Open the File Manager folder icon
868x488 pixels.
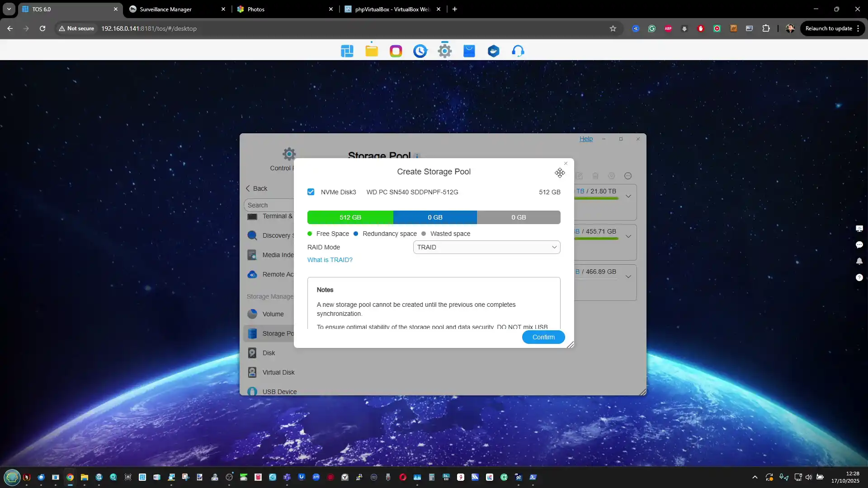coord(372,51)
